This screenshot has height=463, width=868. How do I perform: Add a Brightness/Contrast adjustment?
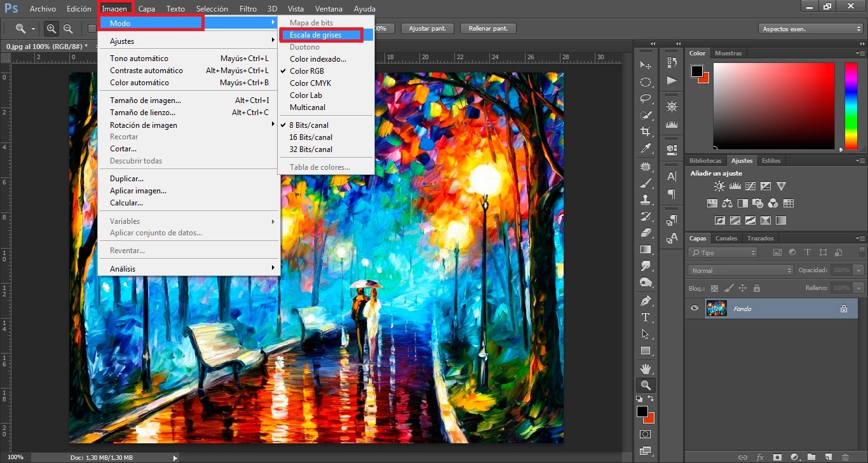click(x=719, y=186)
